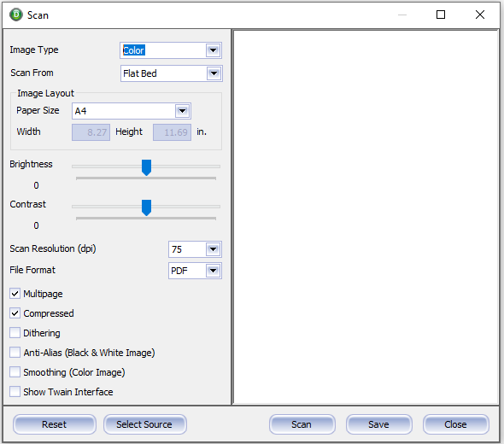Open the Image Type dropdown arrow

coord(213,50)
